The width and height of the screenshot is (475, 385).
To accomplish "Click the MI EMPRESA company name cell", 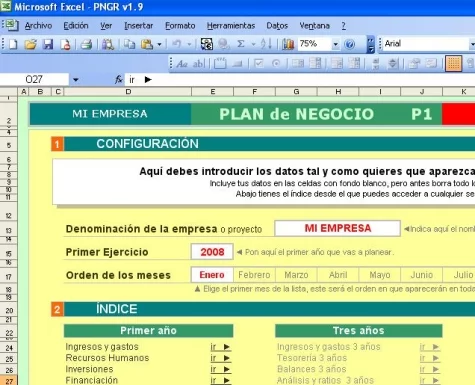I will click(337, 228).
